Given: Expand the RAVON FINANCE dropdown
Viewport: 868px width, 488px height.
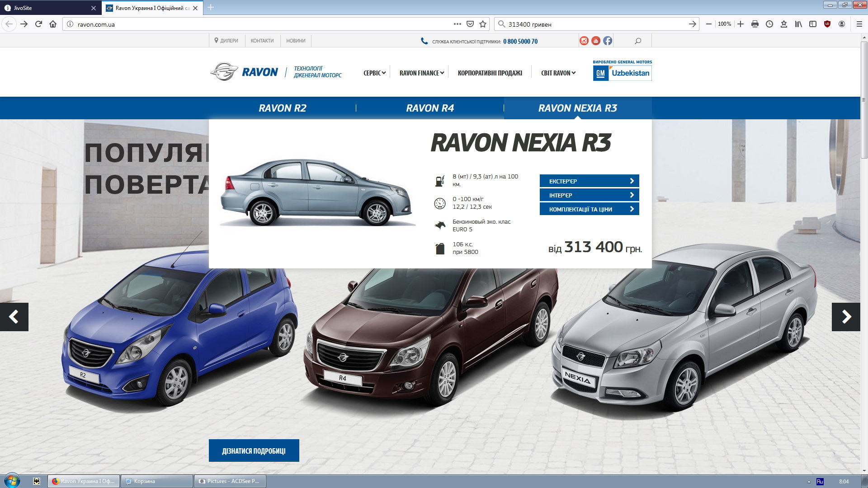Looking at the screenshot, I should [x=421, y=73].
